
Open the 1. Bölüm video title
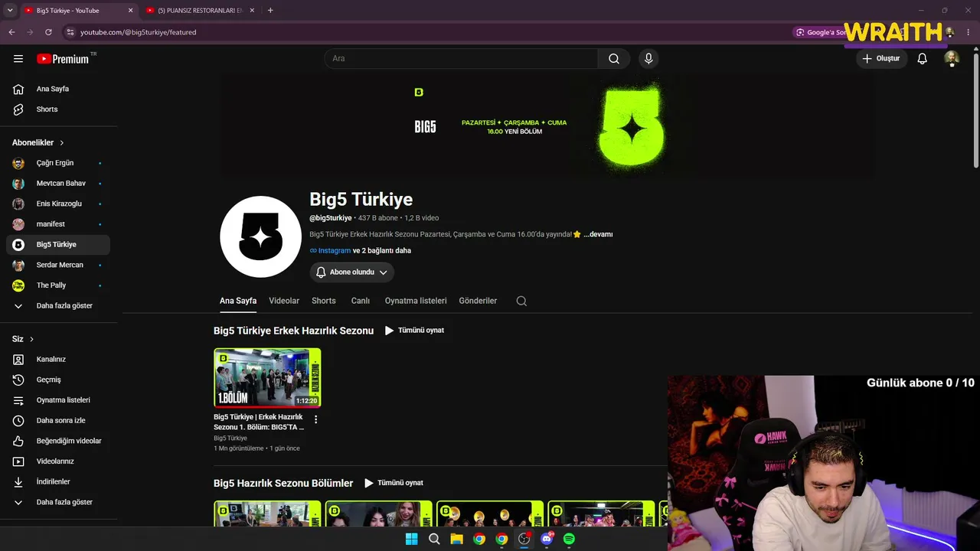click(x=259, y=422)
